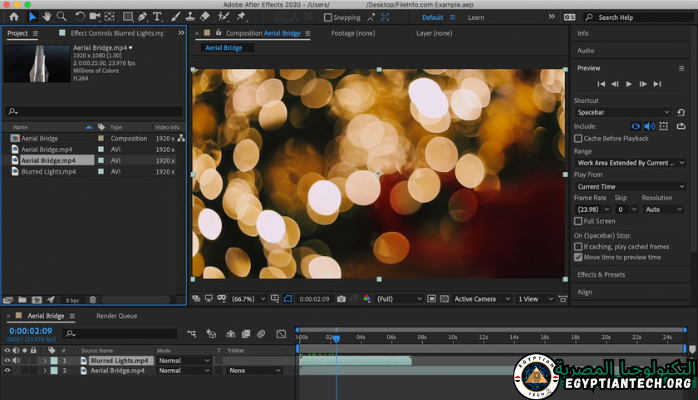Select the Pen tool
This screenshot has width=698, height=400.
click(142, 17)
